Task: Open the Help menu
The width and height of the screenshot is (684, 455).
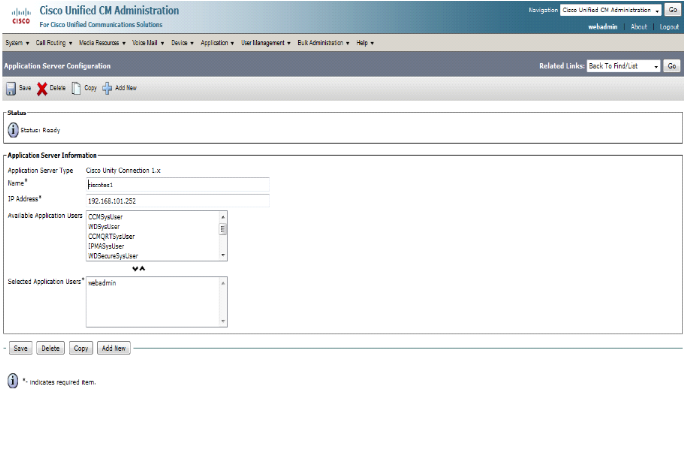Action: pyautogui.click(x=365, y=43)
